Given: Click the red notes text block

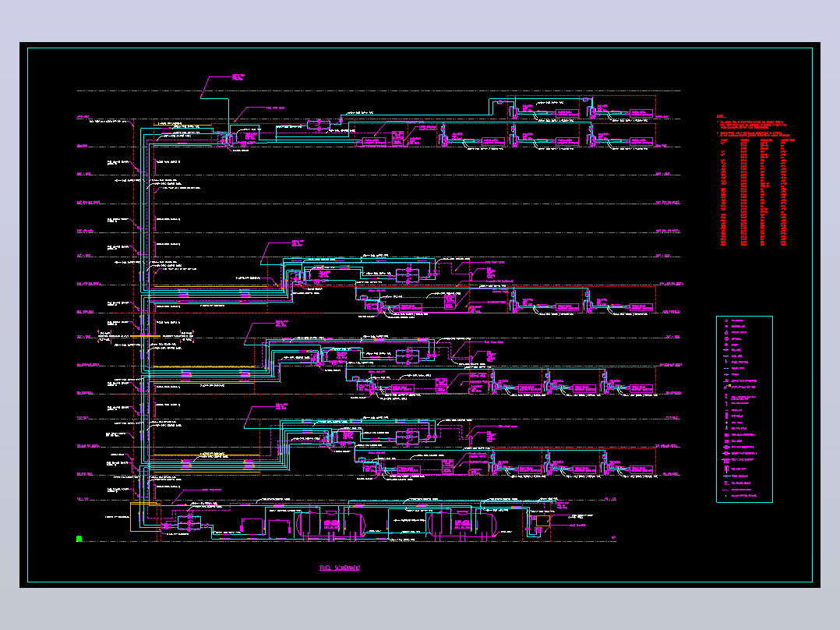Looking at the screenshot, I should [x=756, y=179].
